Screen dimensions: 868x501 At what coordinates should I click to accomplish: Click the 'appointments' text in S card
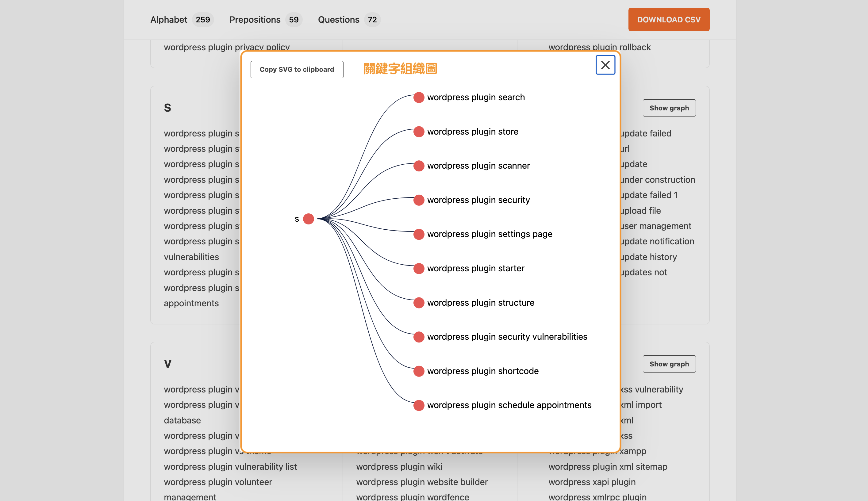coord(191,304)
